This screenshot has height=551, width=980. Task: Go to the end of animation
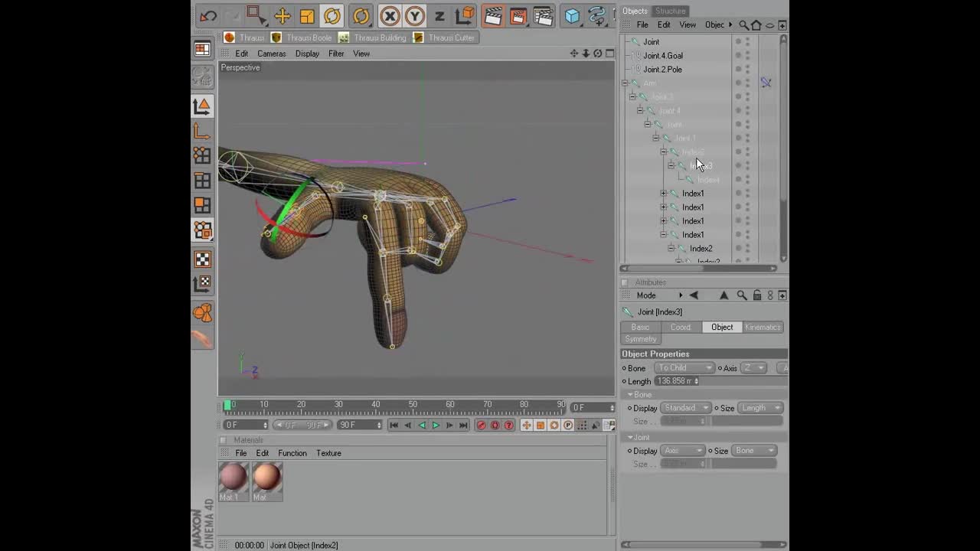click(x=463, y=425)
